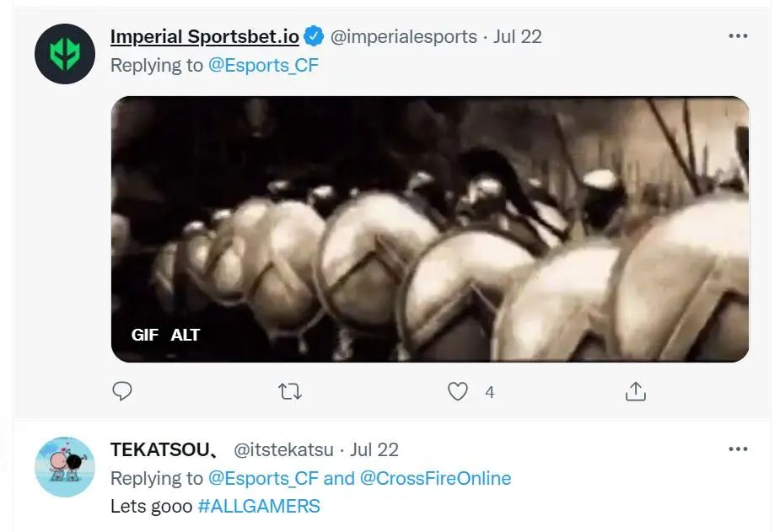The width and height of the screenshot is (780, 532).
Task: Open @Esports_CF mention in Imperial reply
Action: (263, 65)
